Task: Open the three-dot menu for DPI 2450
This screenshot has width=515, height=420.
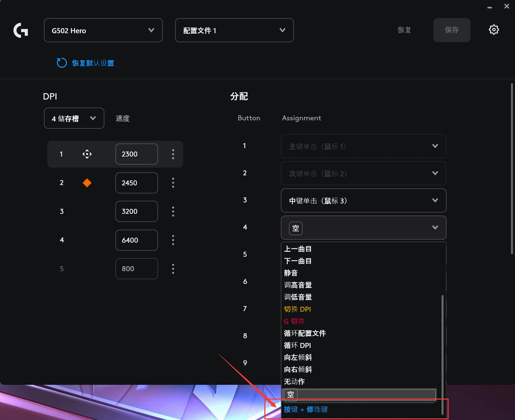Action: [173, 183]
